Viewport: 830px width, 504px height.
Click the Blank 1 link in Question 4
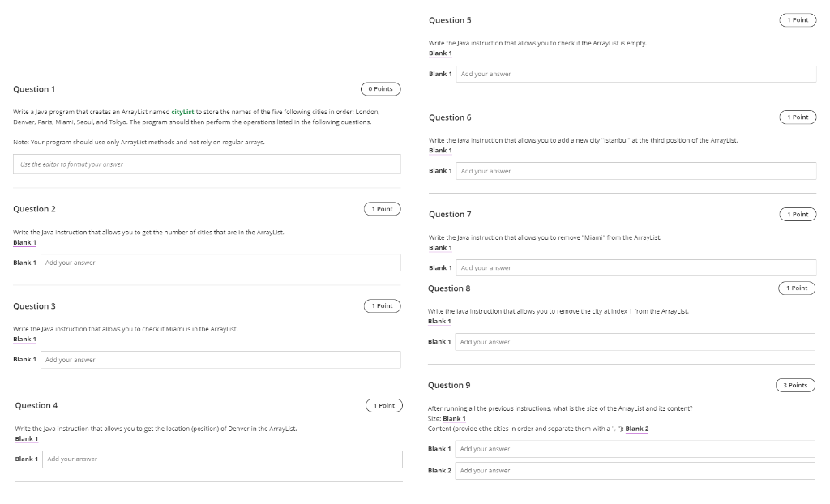pyautogui.click(x=27, y=438)
